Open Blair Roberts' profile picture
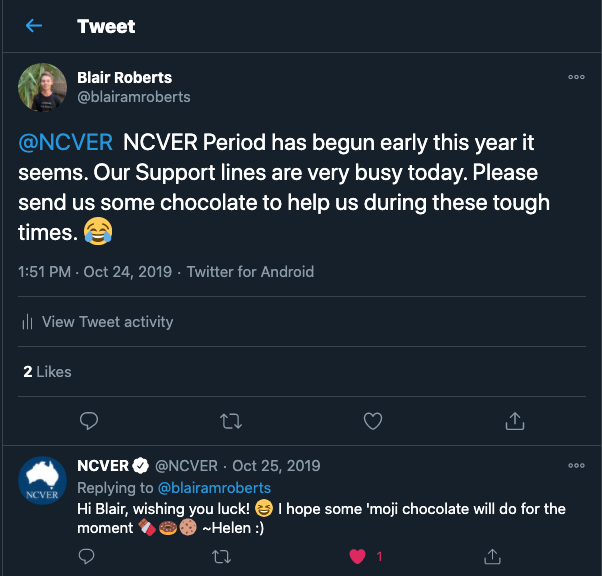Image resolution: width=602 pixels, height=576 pixels. pyautogui.click(x=43, y=87)
